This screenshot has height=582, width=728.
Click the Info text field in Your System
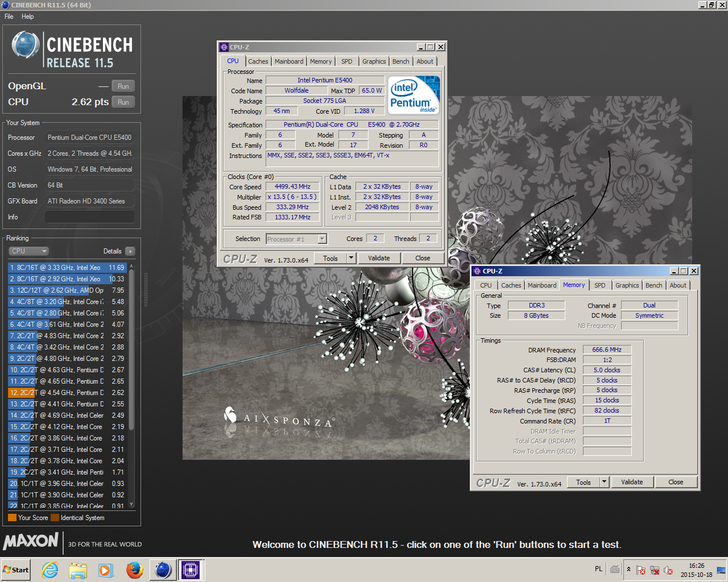90,217
